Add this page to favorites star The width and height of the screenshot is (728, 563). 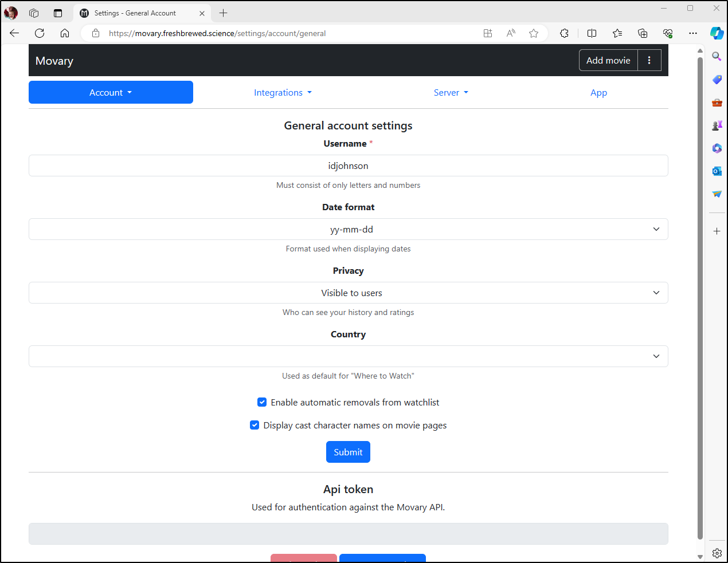(x=534, y=33)
